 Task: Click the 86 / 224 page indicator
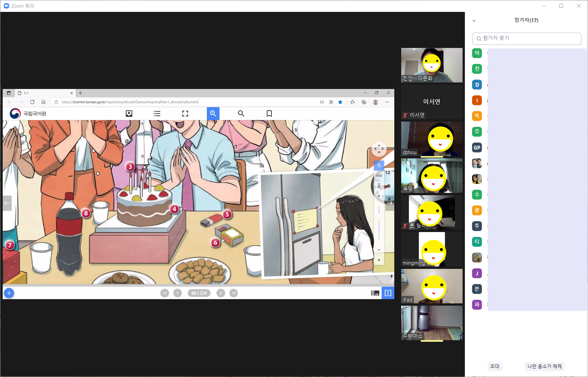click(199, 293)
